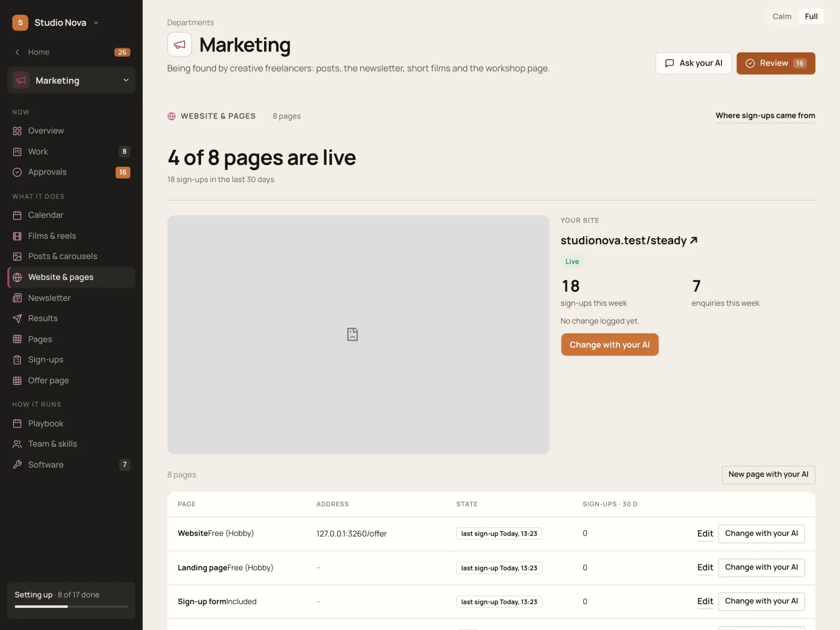Click the Overview grid icon
This screenshot has width=840, height=630.
[x=17, y=131]
